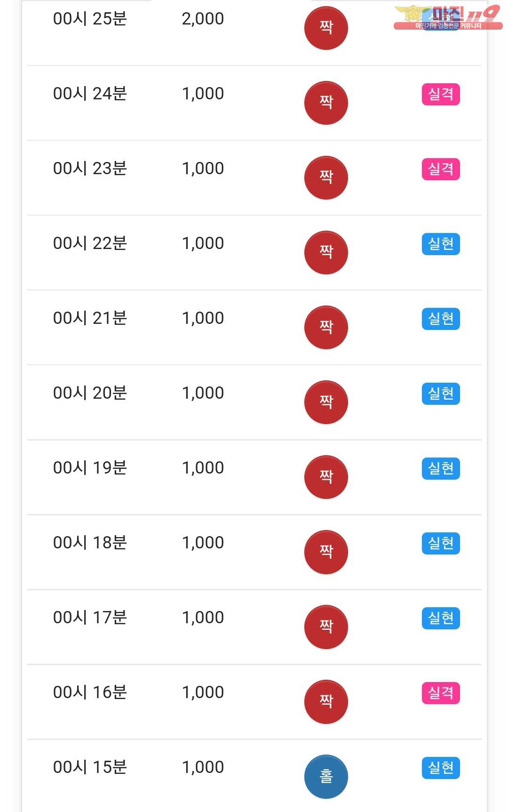Click the pink 실격 badge at 00시 23분
This screenshot has height=812, width=508.
441,169
